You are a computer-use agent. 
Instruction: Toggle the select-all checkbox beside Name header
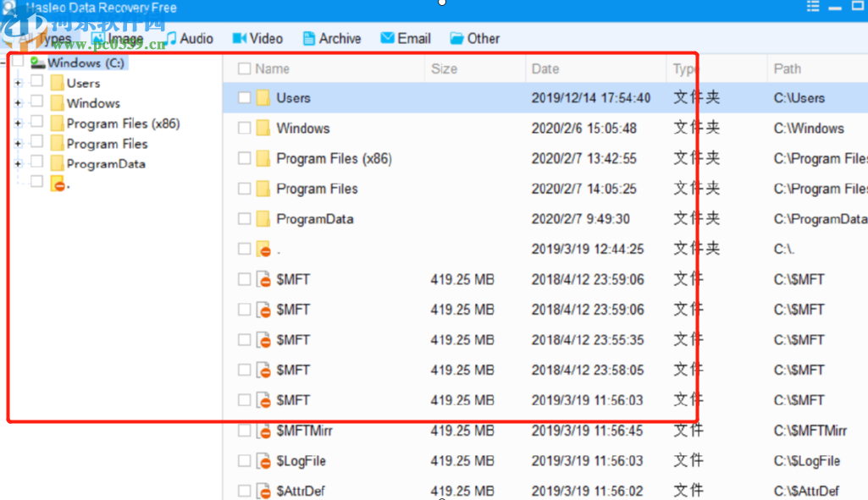[x=244, y=69]
